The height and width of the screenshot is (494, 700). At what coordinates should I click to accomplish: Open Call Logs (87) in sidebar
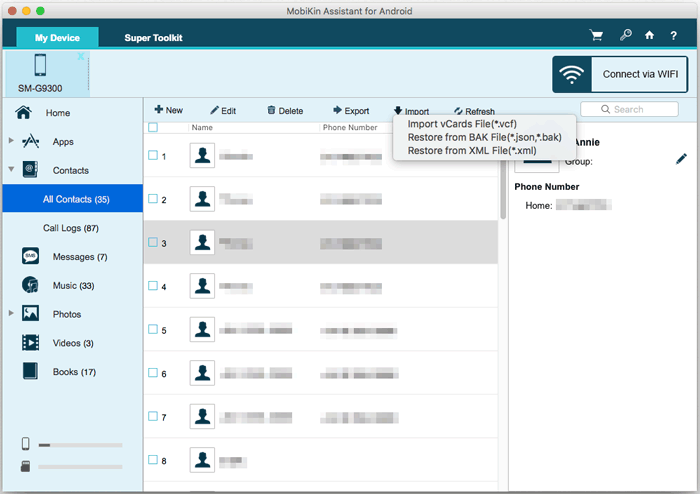pyautogui.click(x=71, y=228)
